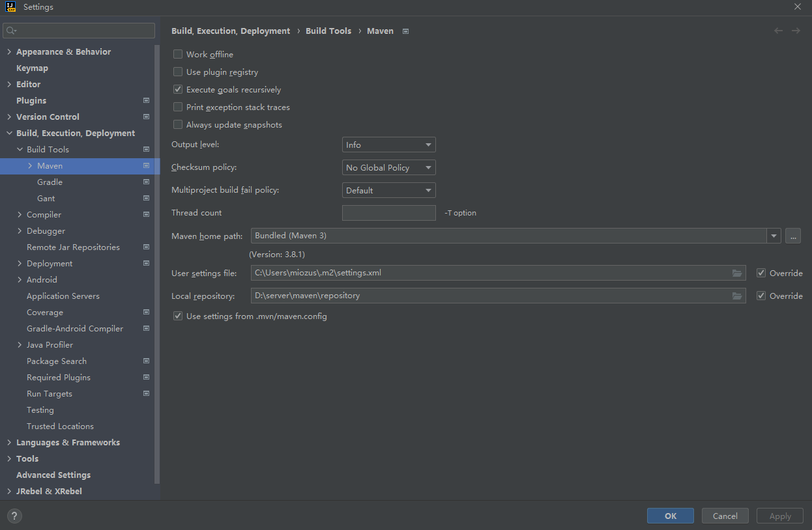Expand the Appearance & Behavior section
812x530 pixels.
(x=9, y=51)
